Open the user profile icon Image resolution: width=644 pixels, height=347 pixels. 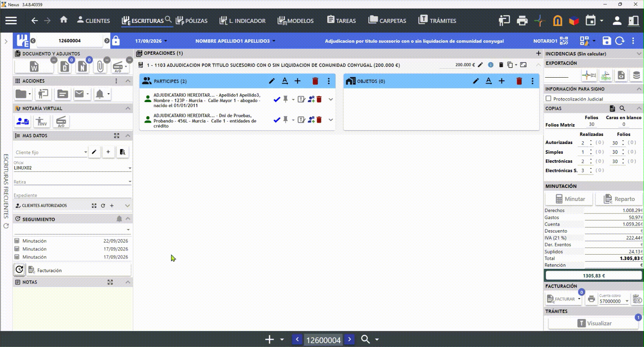617,21
